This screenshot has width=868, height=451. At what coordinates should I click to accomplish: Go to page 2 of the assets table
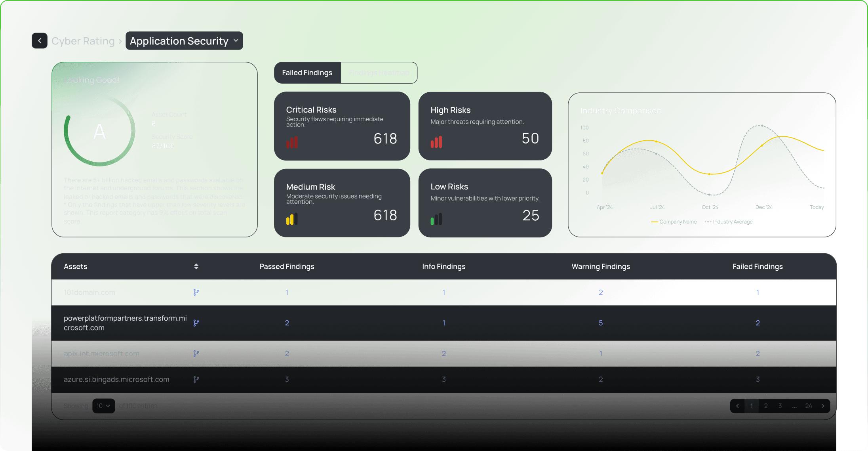point(766,405)
